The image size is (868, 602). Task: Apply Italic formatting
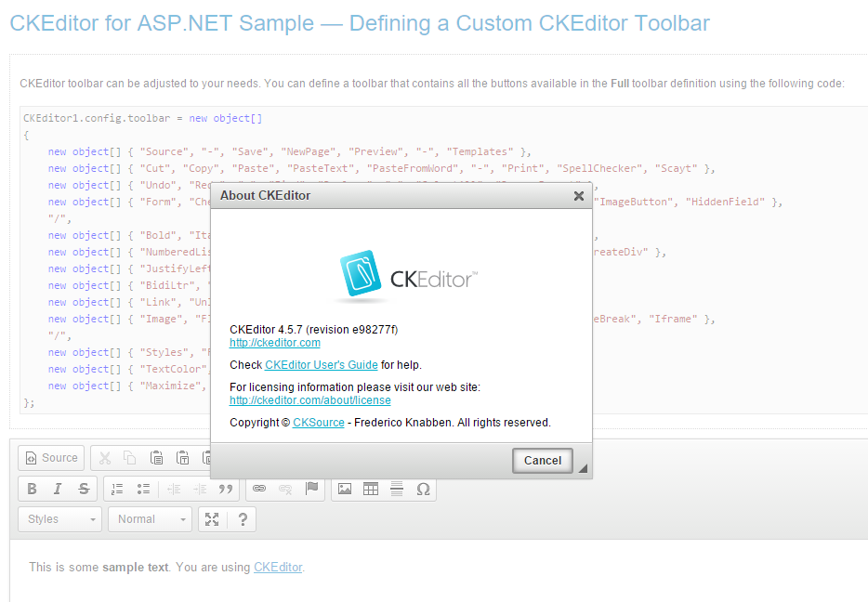58,489
